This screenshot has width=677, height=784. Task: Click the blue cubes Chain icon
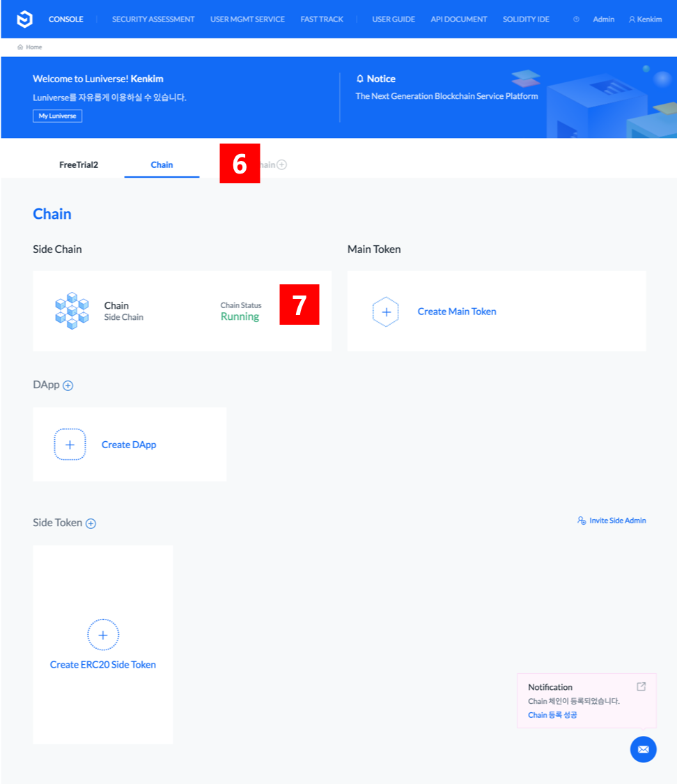pyautogui.click(x=72, y=311)
